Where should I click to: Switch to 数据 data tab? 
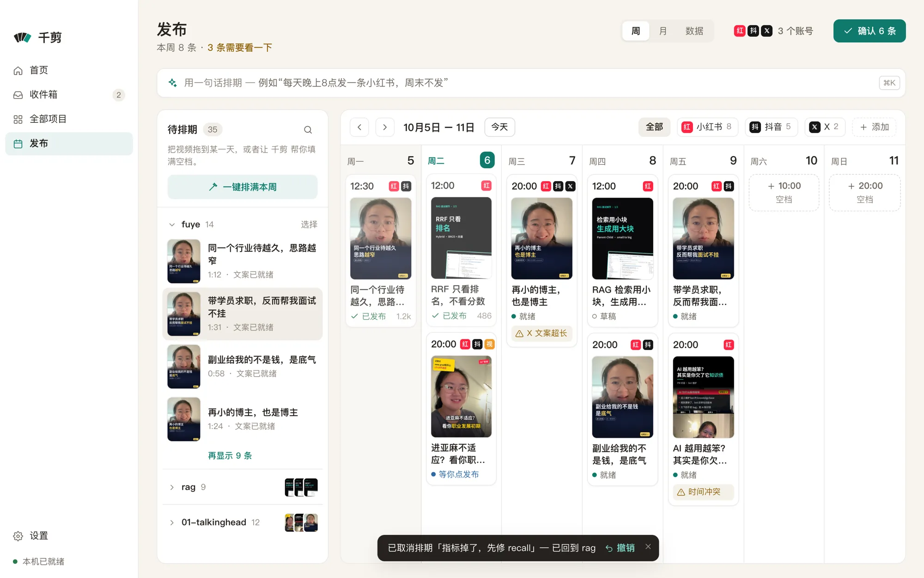[x=694, y=31]
